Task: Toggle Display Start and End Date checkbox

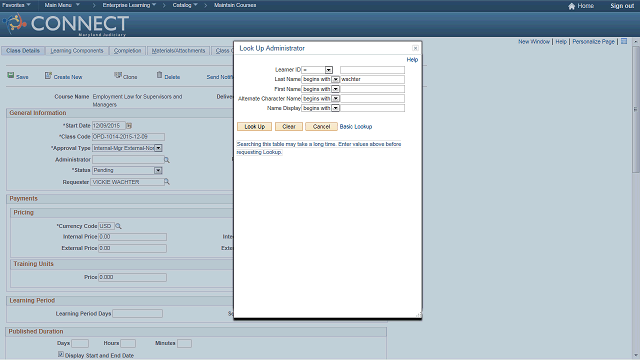Action: pos(61,355)
